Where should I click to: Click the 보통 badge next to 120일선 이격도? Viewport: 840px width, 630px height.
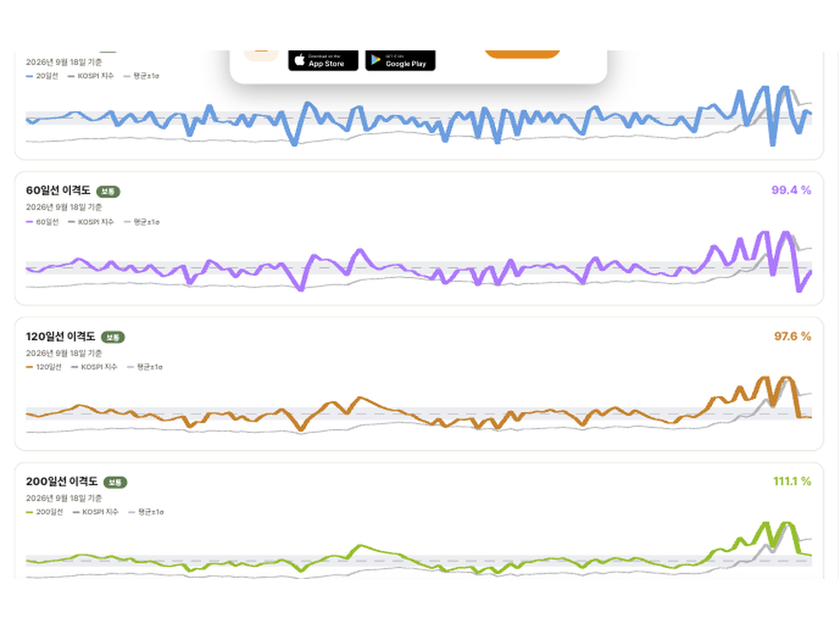click(113, 337)
